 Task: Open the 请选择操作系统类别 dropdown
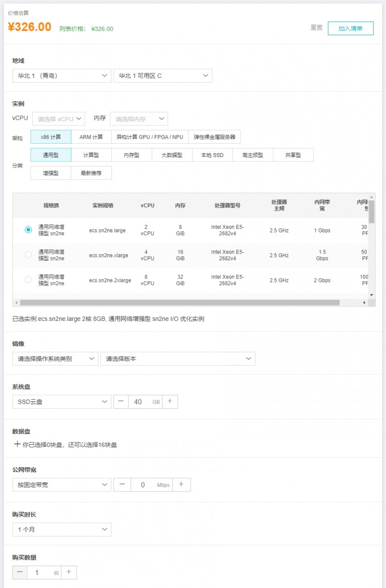pyautogui.click(x=55, y=359)
